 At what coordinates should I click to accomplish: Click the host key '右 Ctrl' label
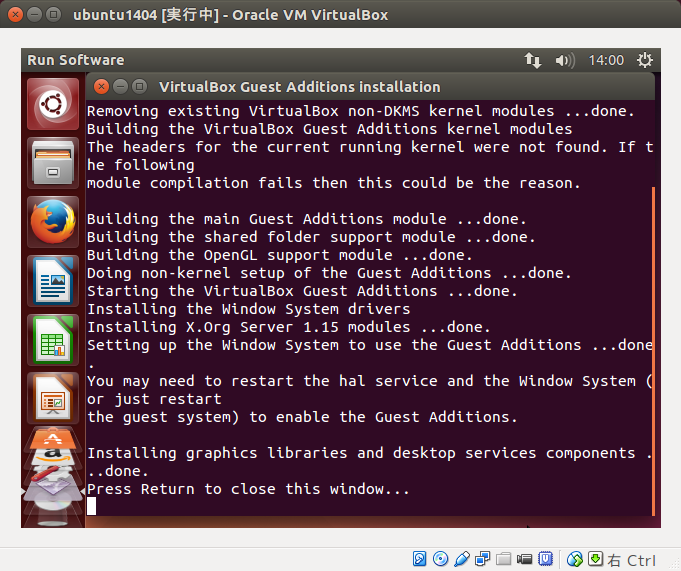tap(631, 560)
